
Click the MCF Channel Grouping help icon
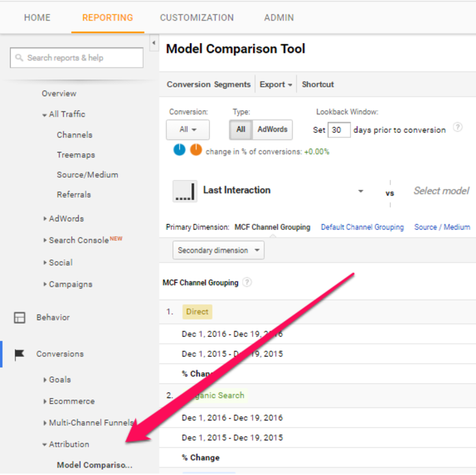(x=248, y=282)
